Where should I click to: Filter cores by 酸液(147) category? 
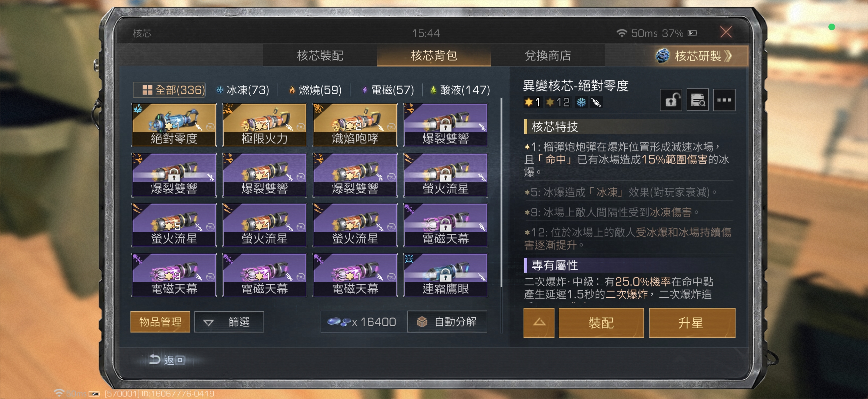click(x=460, y=90)
